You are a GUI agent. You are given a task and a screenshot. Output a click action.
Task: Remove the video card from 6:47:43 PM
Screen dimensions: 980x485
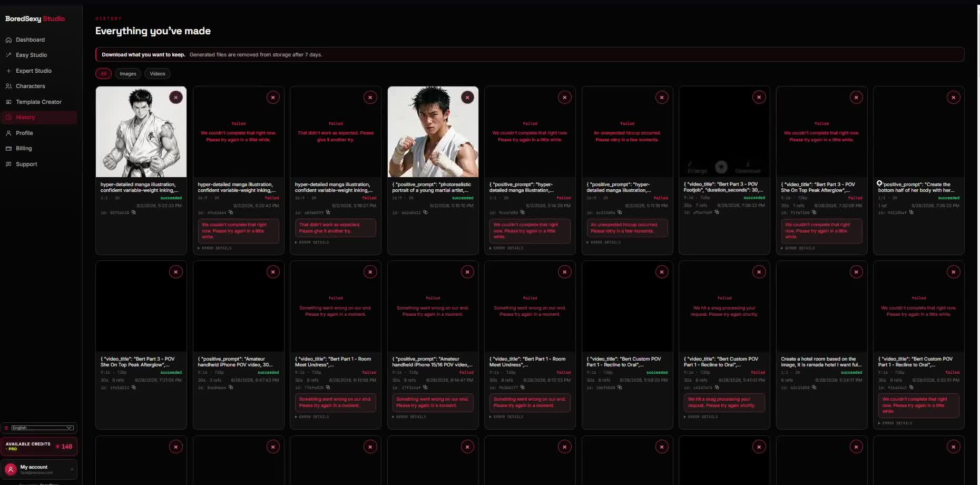pos(273,271)
